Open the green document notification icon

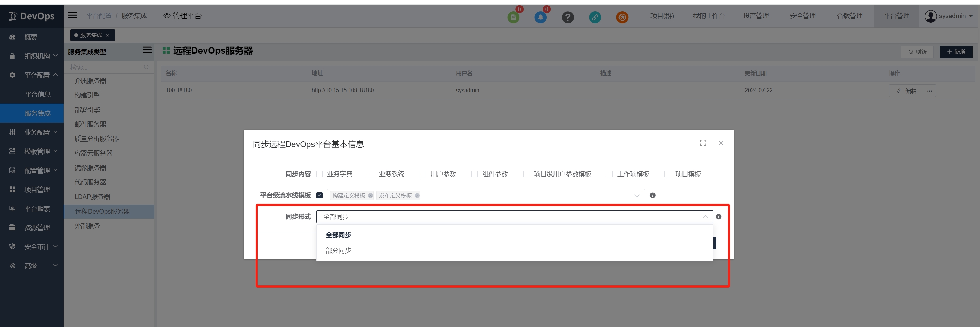[513, 17]
